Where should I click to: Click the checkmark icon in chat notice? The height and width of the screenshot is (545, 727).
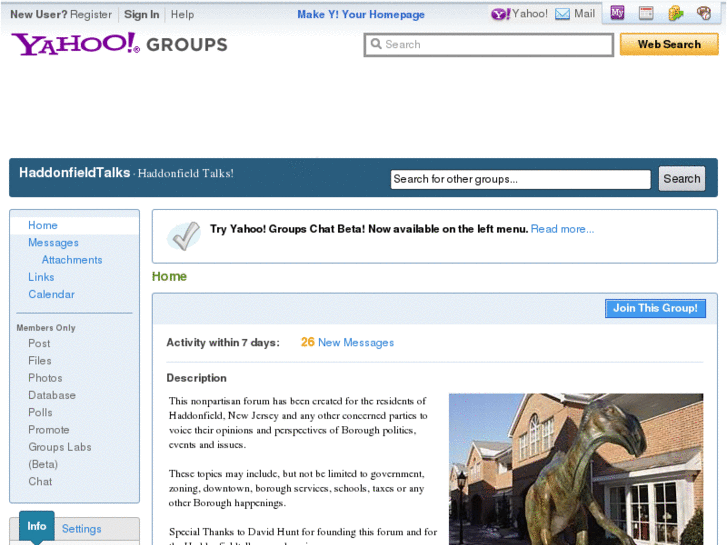coord(184,236)
